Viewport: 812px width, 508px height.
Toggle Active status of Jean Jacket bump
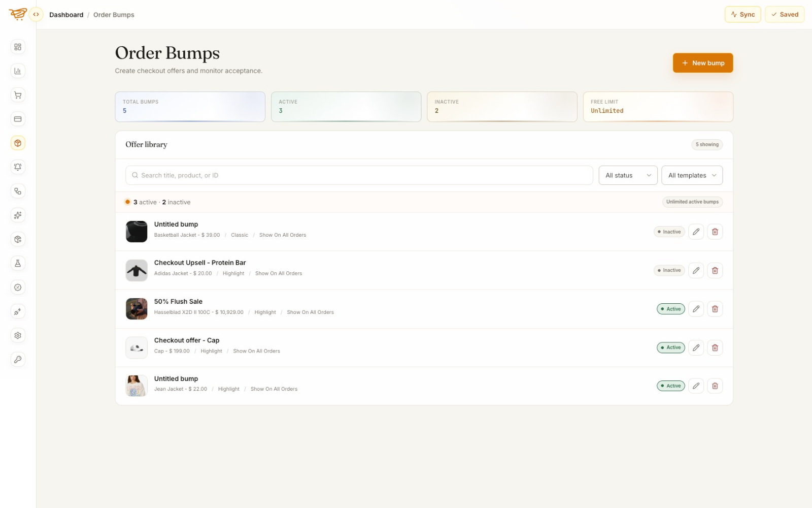click(x=670, y=386)
